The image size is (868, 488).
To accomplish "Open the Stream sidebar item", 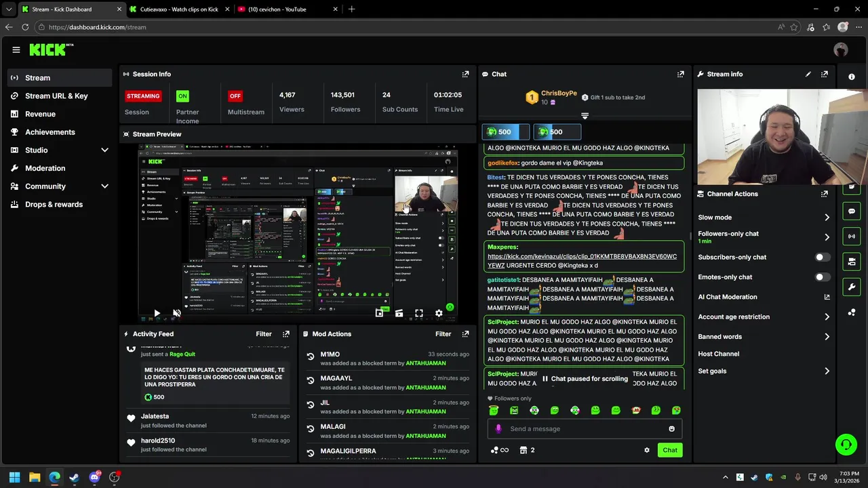I will click(60, 78).
